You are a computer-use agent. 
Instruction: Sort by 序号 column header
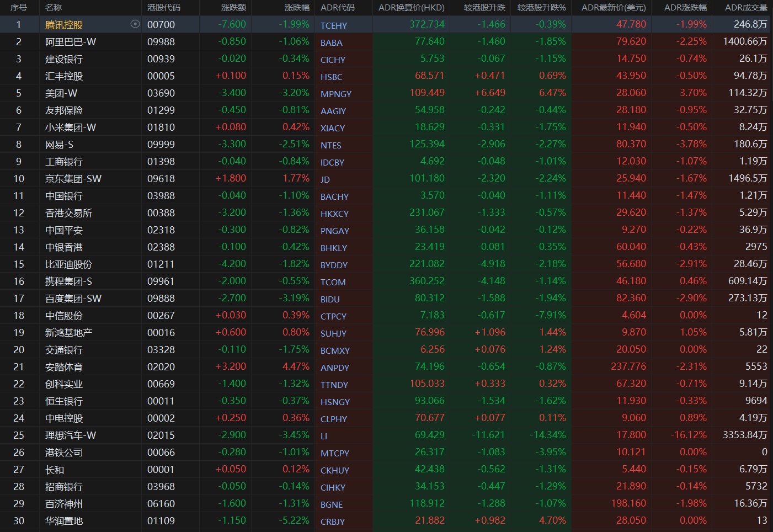(19, 8)
